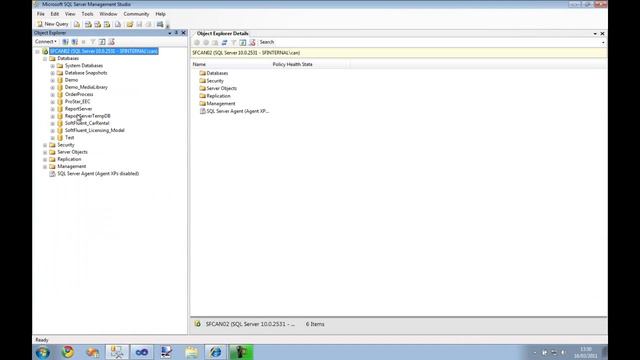This screenshot has height=360, width=640.
Task: Open the Help menu
Action: click(160, 14)
